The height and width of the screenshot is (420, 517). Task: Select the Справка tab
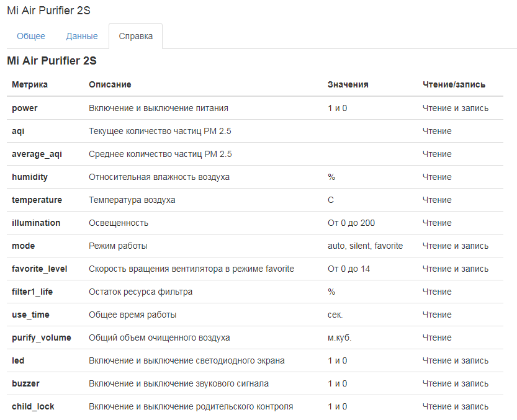(135, 36)
